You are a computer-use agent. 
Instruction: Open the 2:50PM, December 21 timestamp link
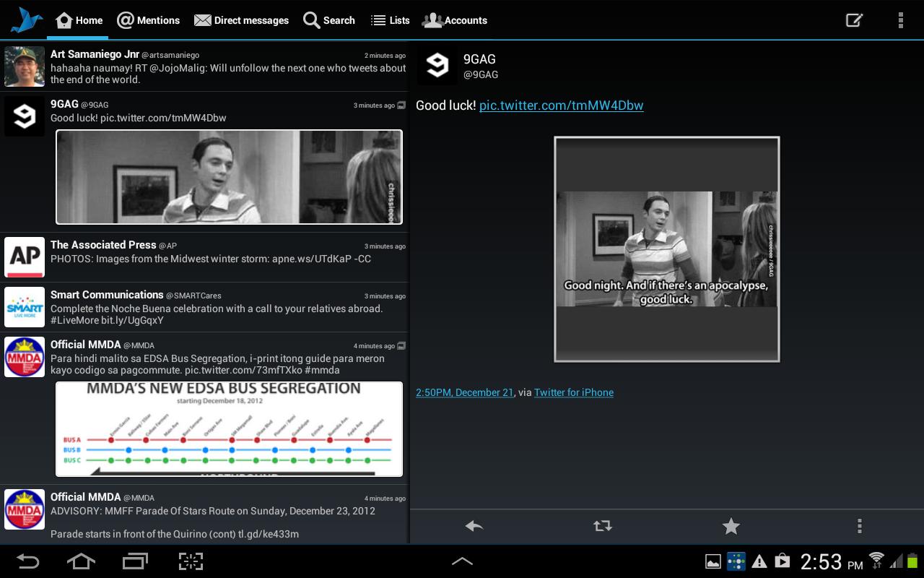(x=465, y=392)
